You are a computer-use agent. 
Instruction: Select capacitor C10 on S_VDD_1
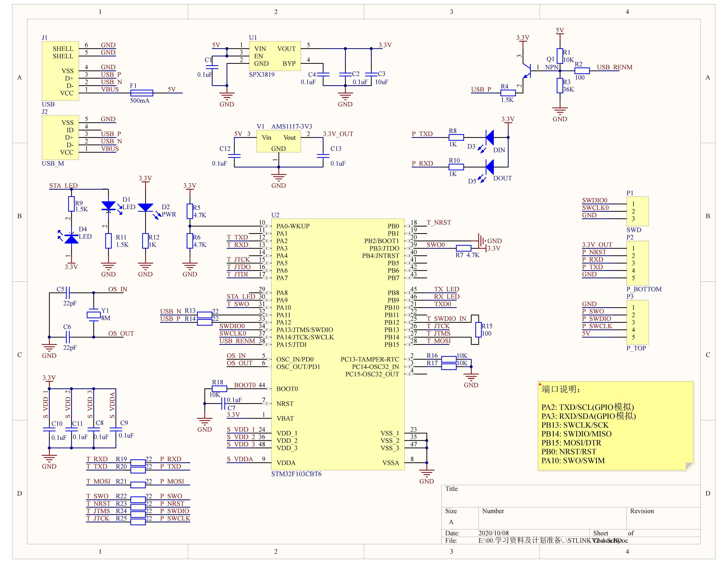click(x=49, y=430)
